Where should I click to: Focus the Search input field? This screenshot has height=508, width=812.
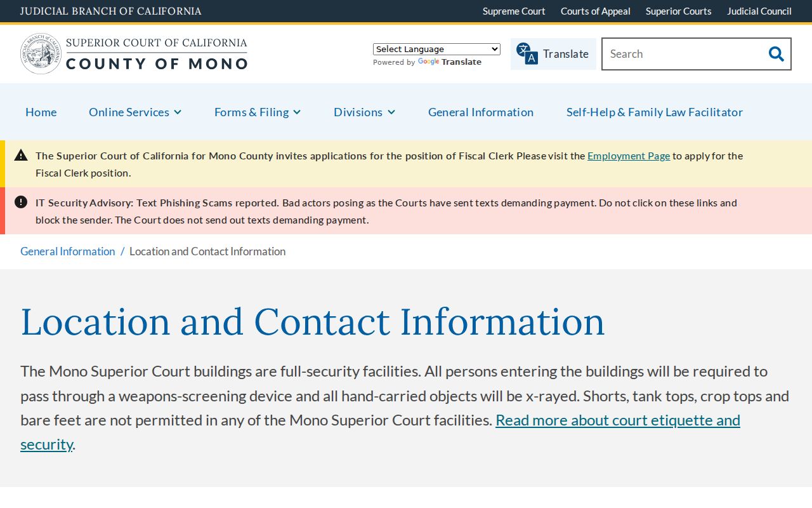(682, 54)
